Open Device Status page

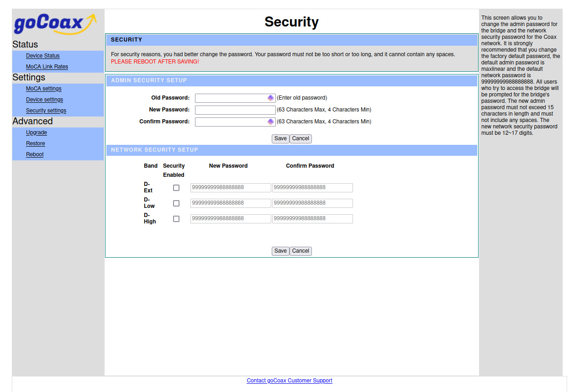click(x=43, y=56)
